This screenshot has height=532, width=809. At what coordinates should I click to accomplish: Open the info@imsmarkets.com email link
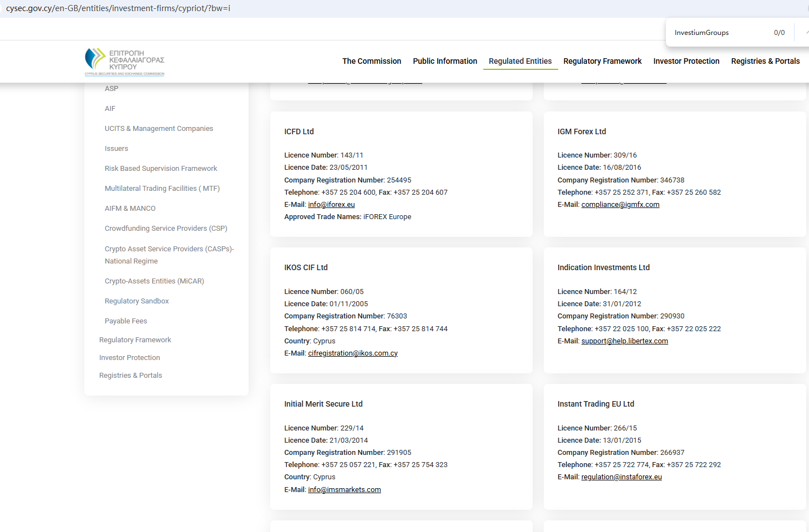(344, 490)
